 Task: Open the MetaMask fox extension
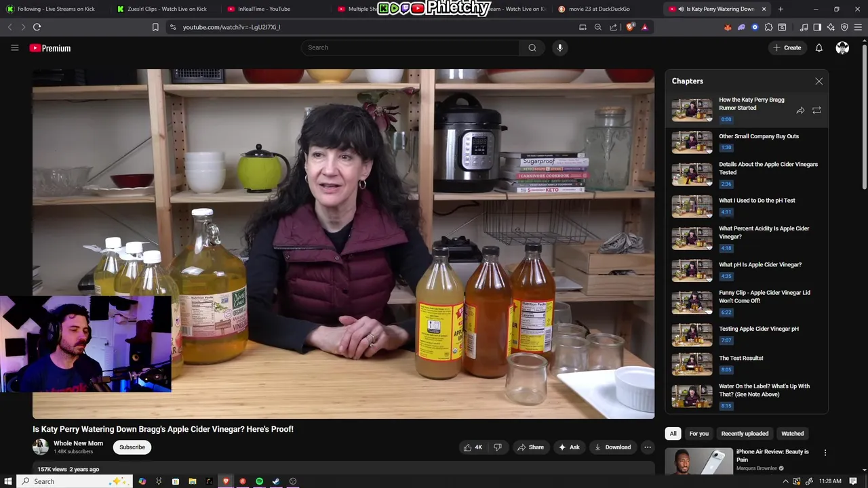pyautogui.click(x=728, y=27)
